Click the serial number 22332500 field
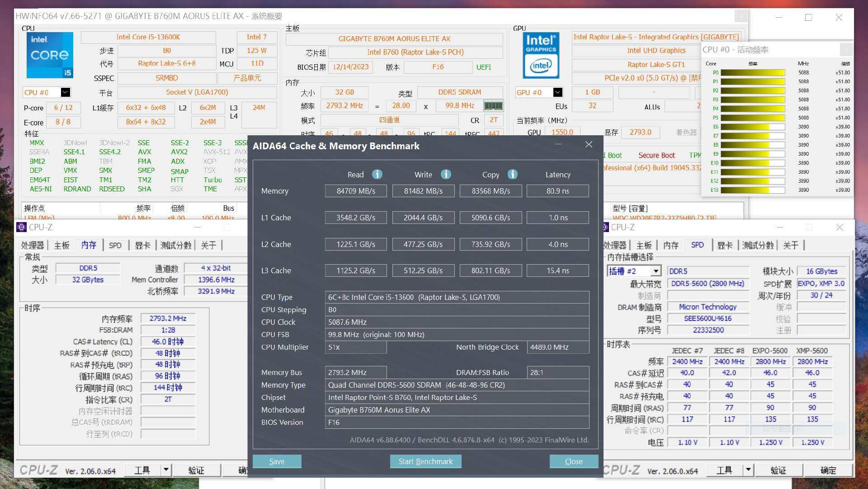Image resolution: width=868 pixels, height=489 pixels. [x=708, y=330]
